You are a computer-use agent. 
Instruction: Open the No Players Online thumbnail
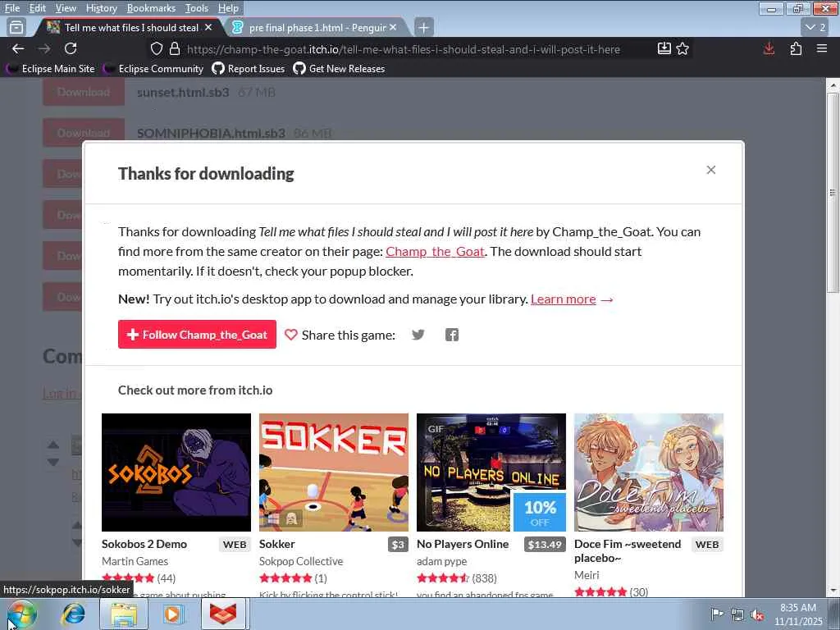(491, 472)
